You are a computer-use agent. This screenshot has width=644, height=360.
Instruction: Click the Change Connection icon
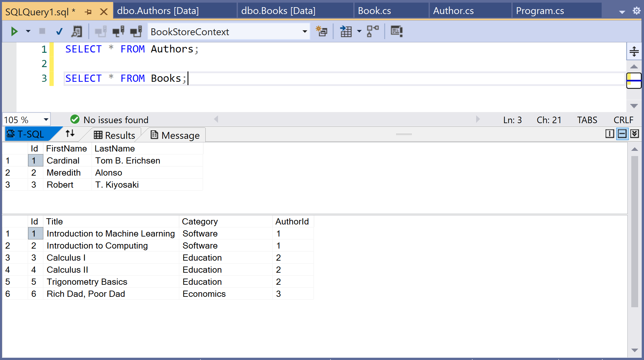point(136,32)
